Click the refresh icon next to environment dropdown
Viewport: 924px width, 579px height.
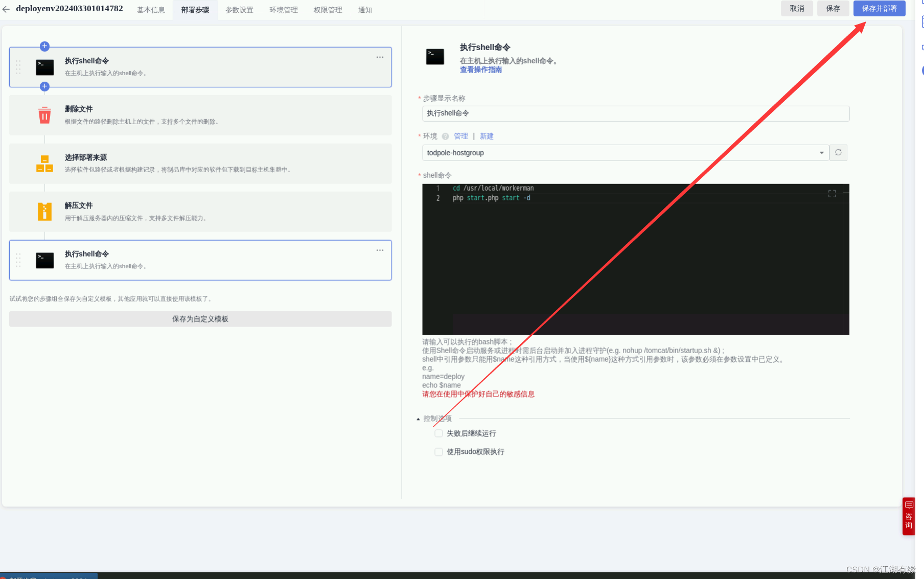point(838,152)
